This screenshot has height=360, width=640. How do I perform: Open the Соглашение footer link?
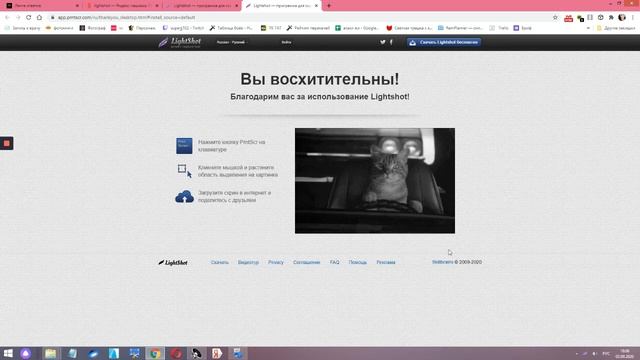(x=307, y=262)
